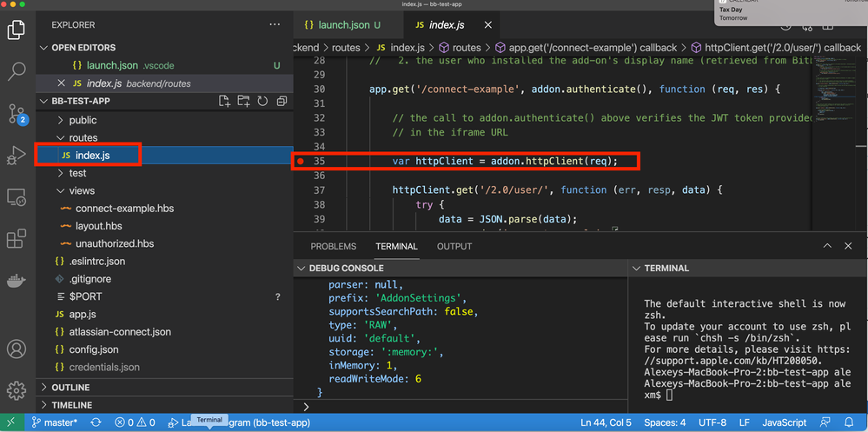Open the Search view in activity bar
Image resolution: width=868 pixels, height=432 pixels.
click(x=17, y=71)
